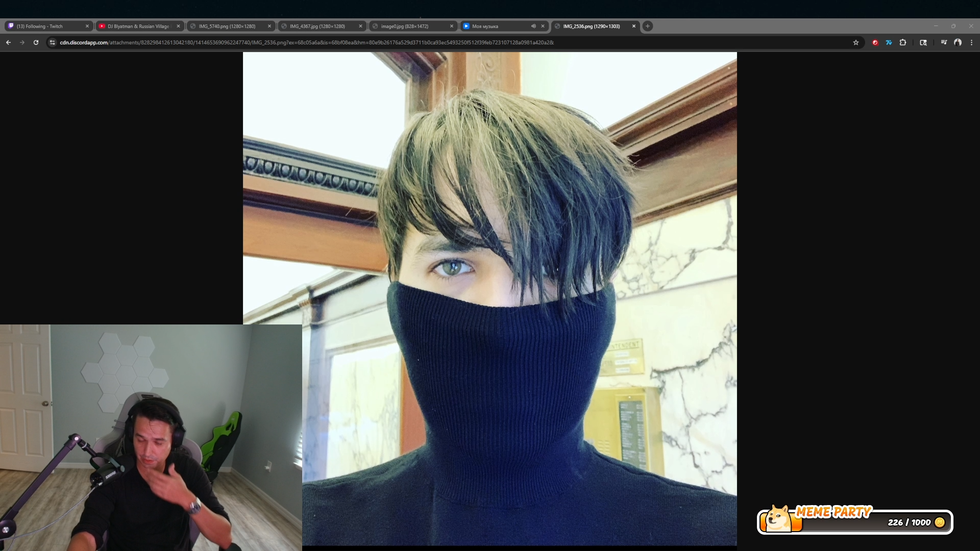Screen dimensions: 980x551
Task: Close the IMG_4367.jpg tab
Action: pyautogui.click(x=360, y=26)
